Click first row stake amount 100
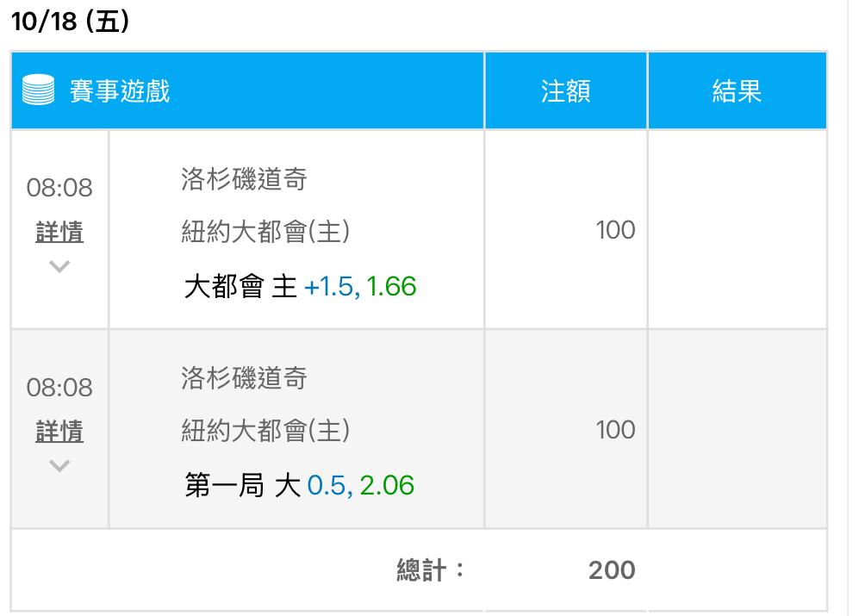 (616, 230)
